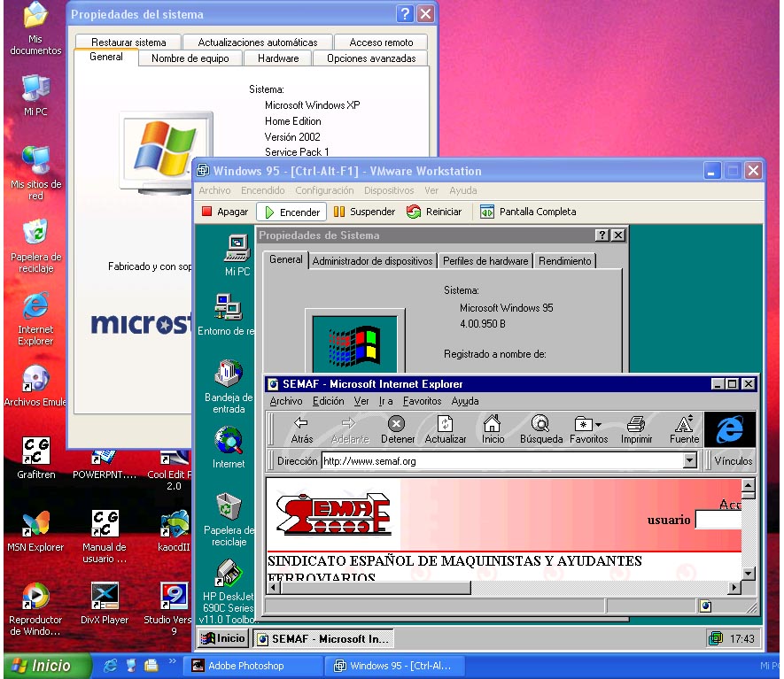This screenshot has height=679, width=784.
Task: Open Ir a menu in Internet Explorer
Action: click(x=385, y=401)
